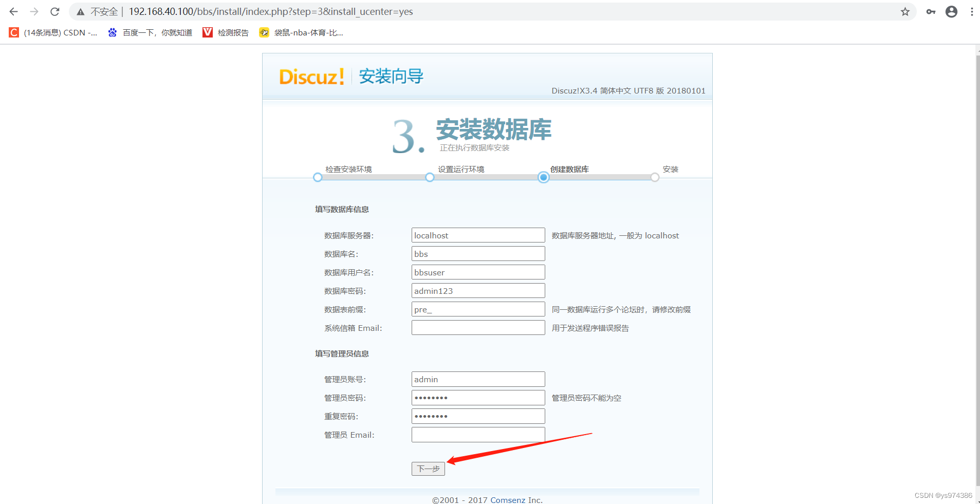Open the Comsenz footer link
The width and height of the screenshot is (980, 504).
(x=508, y=500)
